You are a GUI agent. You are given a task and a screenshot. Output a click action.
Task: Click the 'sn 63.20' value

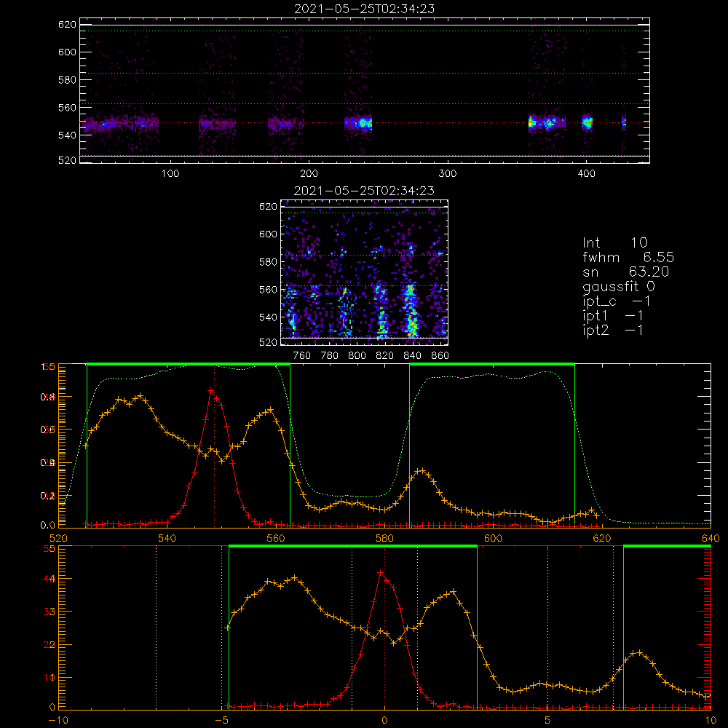tap(626, 272)
